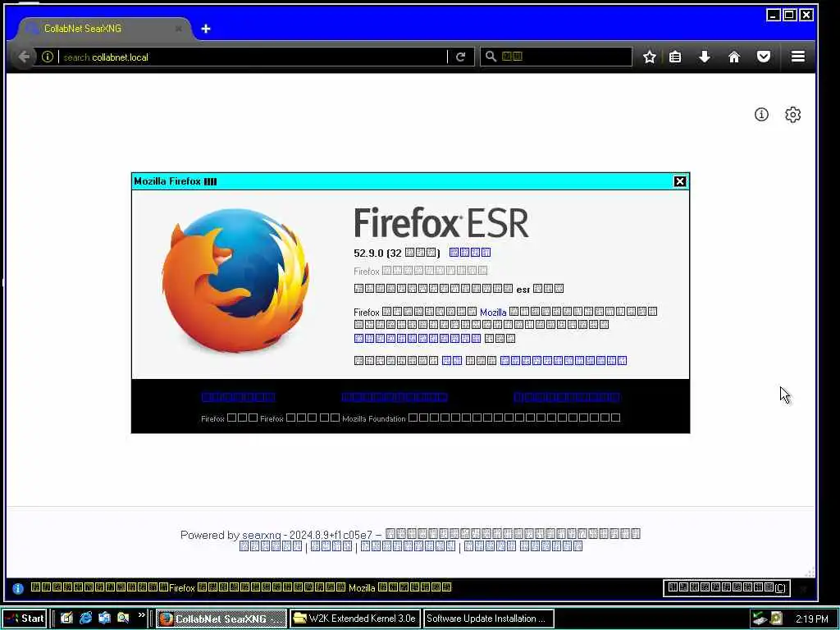840x630 pixels.
Task: Open the downloads arrow panel
Action: click(x=705, y=57)
